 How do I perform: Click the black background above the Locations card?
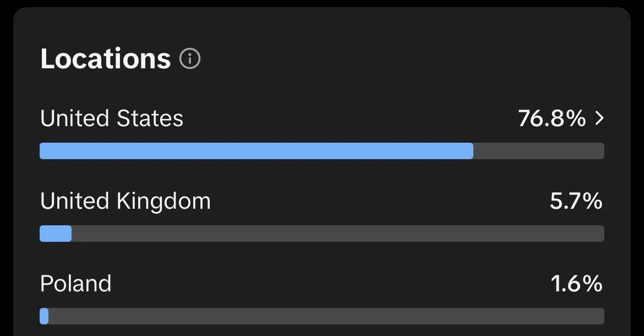tap(322, 3)
